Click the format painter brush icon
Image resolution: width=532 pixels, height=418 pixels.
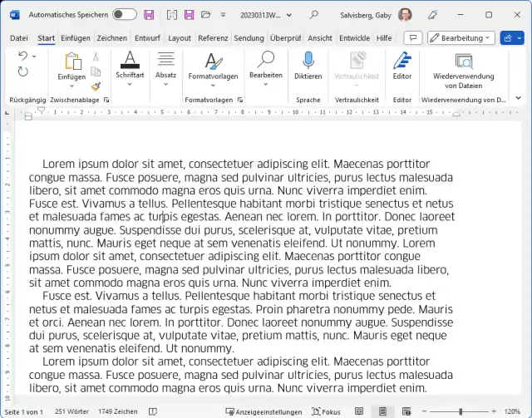96,85
